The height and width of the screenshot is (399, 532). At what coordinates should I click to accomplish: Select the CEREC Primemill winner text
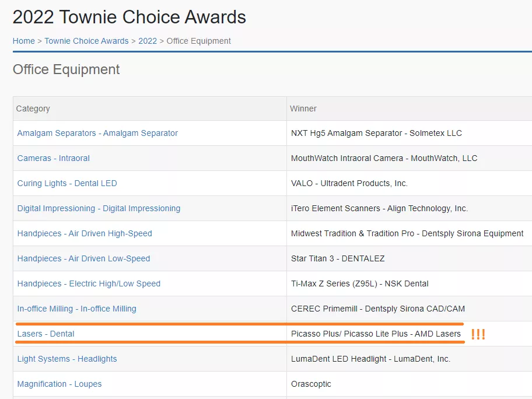pyautogui.click(x=378, y=309)
